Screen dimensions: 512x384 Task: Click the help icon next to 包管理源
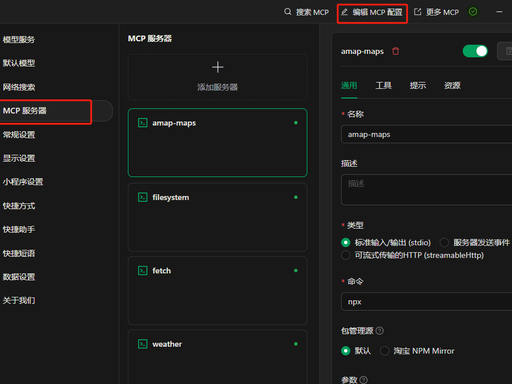380,331
